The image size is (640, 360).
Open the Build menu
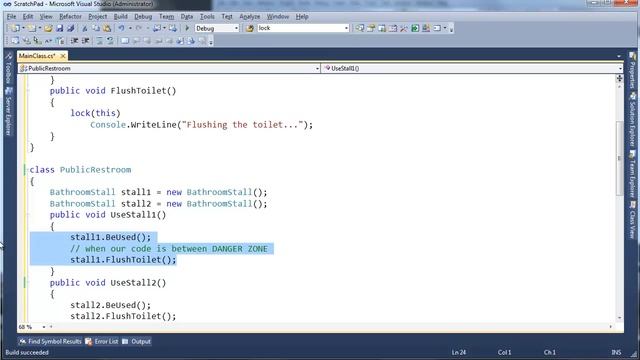[x=120, y=16]
